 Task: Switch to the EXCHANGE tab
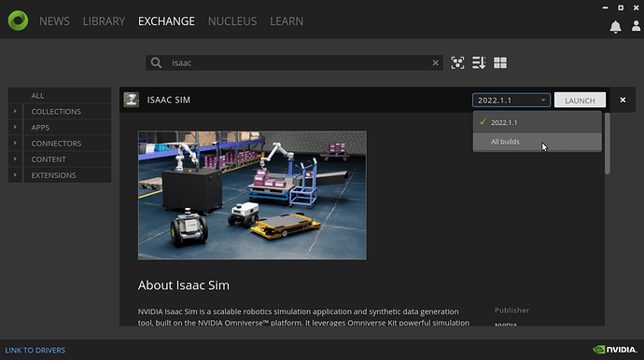coord(166,21)
